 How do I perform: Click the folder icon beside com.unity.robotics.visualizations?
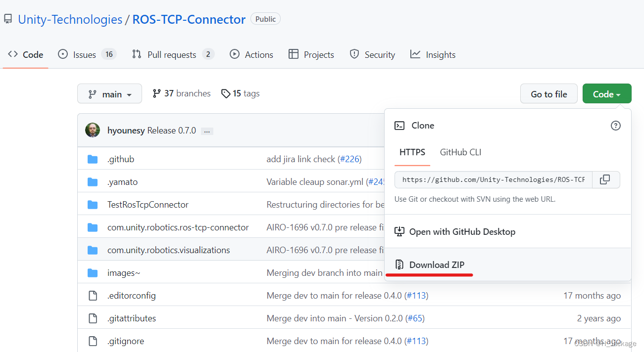pyautogui.click(x=93, y=250)
